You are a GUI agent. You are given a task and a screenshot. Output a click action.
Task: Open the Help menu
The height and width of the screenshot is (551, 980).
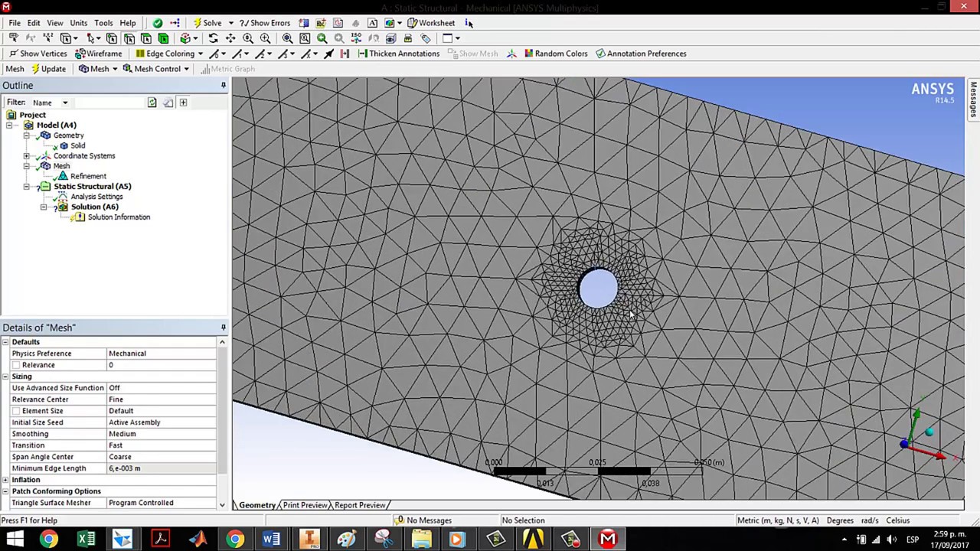pyautogui.click(x=128, y=23)
